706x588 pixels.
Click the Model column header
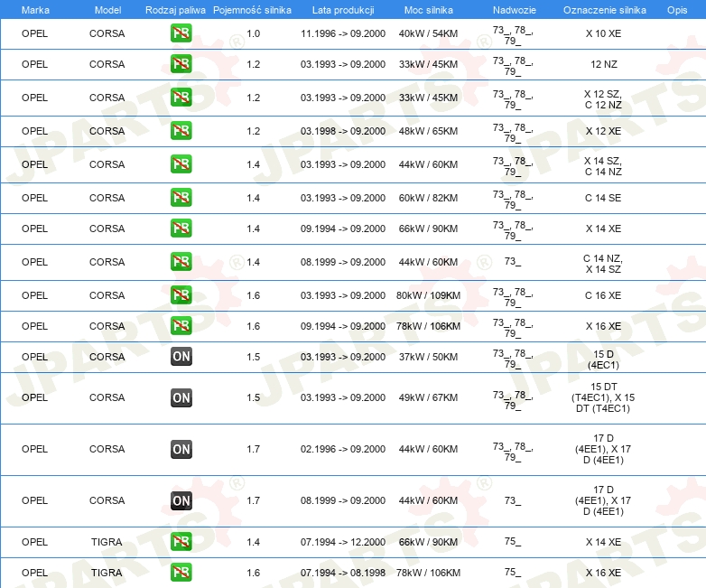[107, 10]
